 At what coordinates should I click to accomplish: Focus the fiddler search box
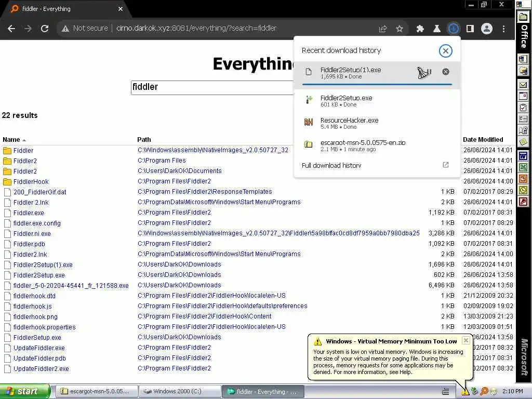pos(212,87)
